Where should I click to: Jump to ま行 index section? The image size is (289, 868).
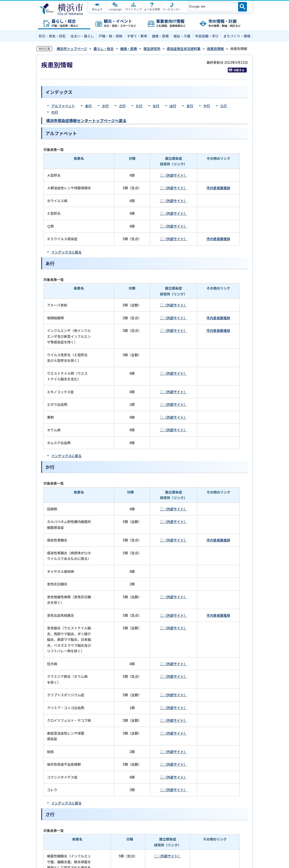pyautogui.click(x=190, y=106)
